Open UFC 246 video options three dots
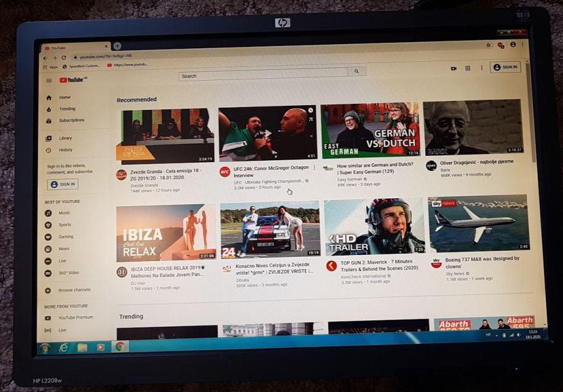This screenshot has width=563, height=392. (315, 168)
